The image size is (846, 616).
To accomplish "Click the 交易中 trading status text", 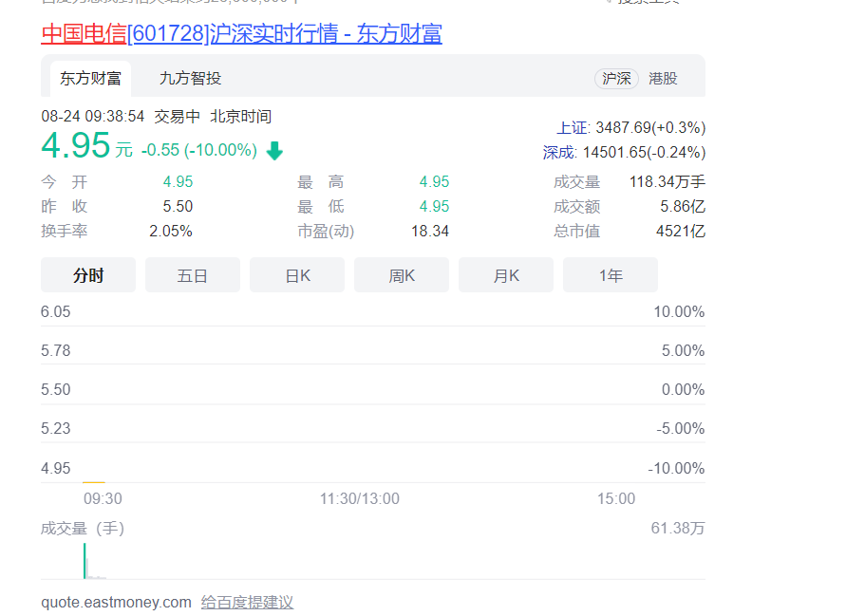I will point(177,117).
